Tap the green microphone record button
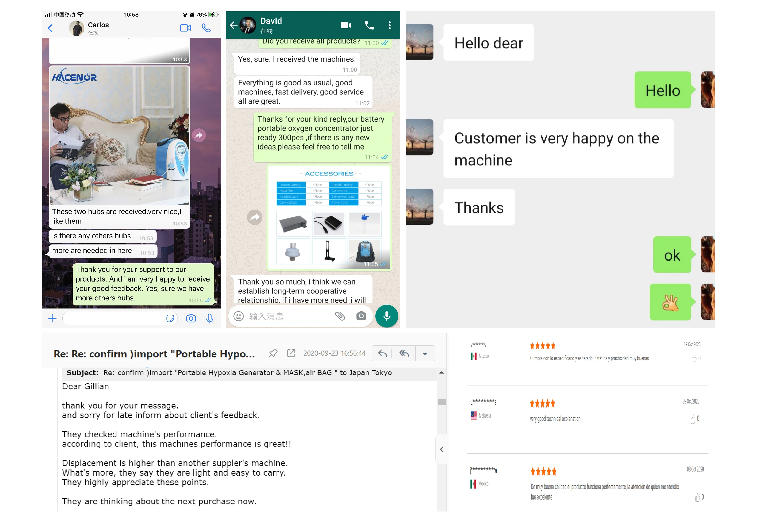 [x=386, y=316]
